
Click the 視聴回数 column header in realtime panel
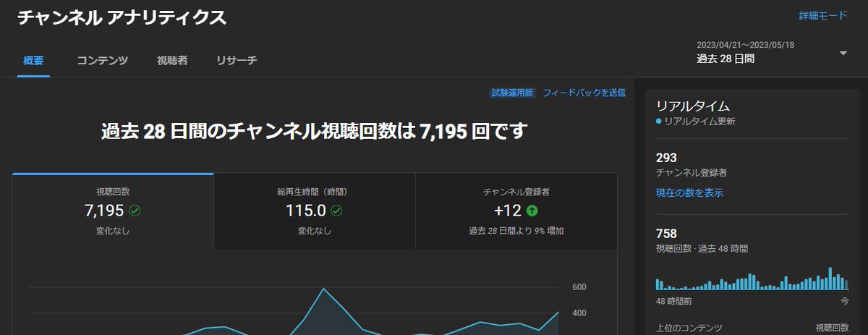pos(833,328)
